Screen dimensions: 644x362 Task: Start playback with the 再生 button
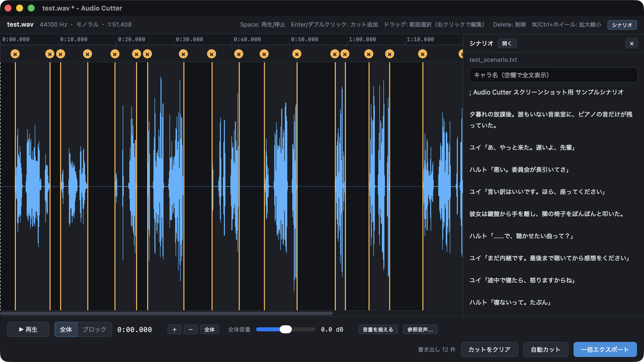coord(28,330)
